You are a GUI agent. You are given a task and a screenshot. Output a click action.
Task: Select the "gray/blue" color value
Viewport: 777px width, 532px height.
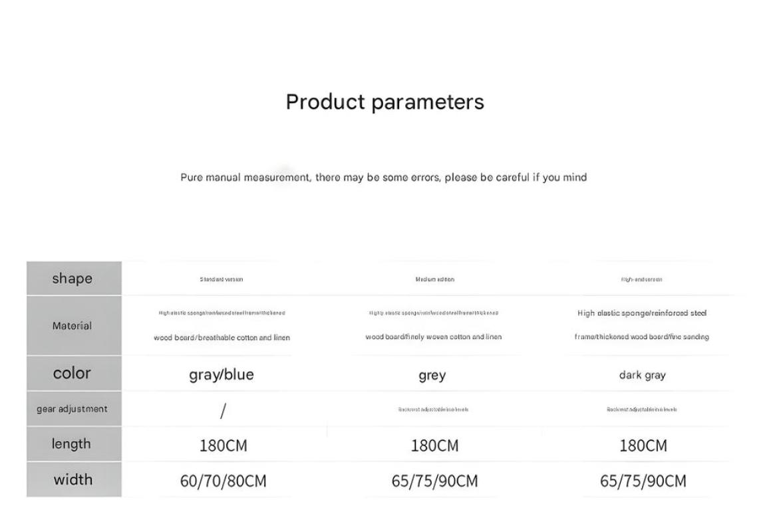point(222,375)
